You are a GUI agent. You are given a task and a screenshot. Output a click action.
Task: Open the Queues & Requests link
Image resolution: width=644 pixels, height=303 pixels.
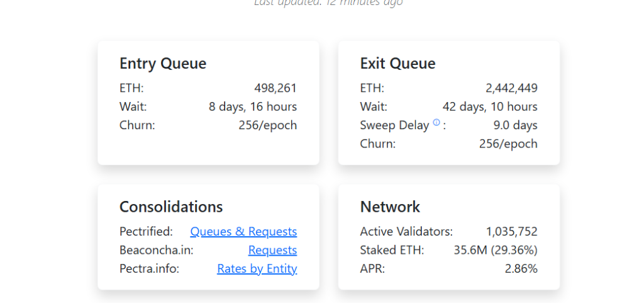pos(243,232)
